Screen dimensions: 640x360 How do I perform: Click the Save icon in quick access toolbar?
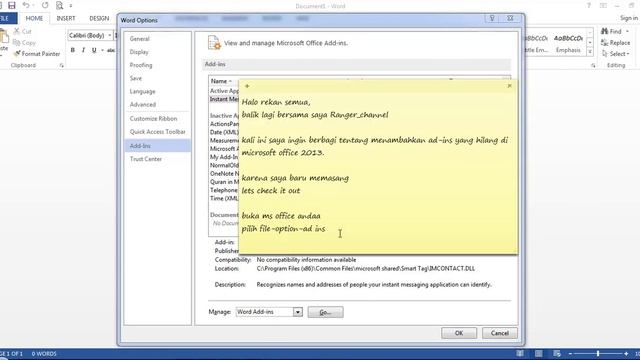tap(11, 5)
